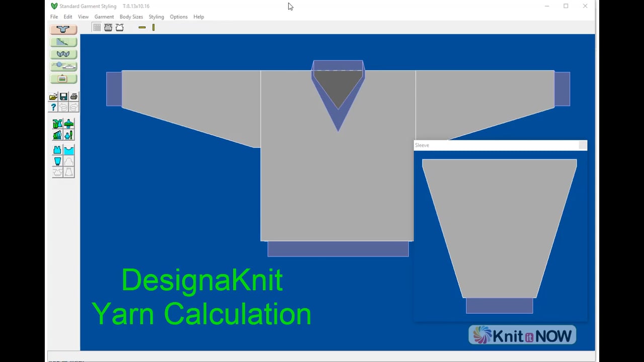Click the blue question mark help icon
This screenshot has height=362, width=644.
click(53, 107)
